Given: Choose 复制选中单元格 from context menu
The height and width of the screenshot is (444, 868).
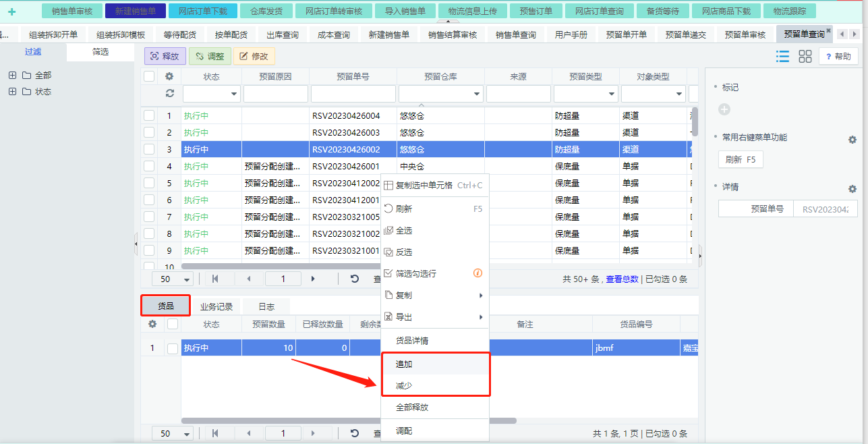Looking at the screenshot, I should [434, 185].
